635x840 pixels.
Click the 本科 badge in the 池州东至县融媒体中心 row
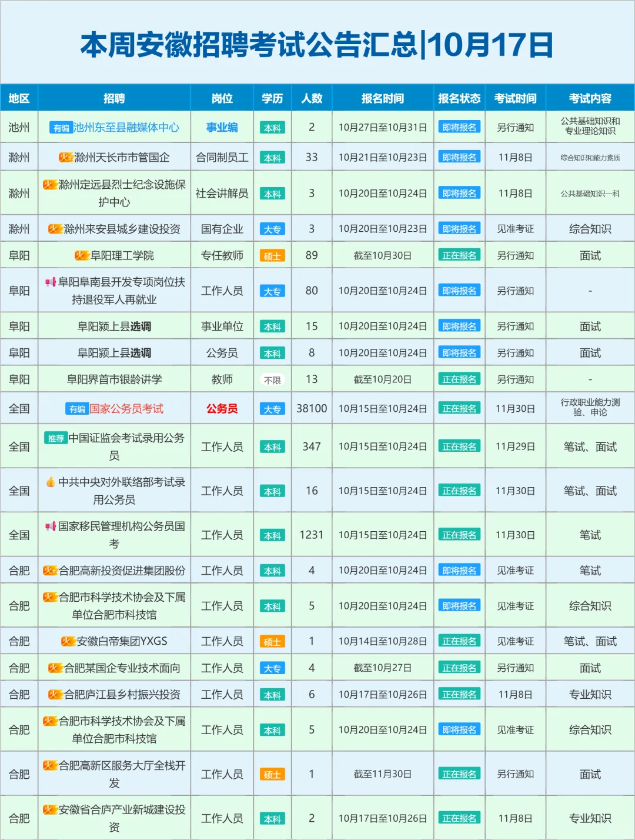tap(272, 128)
